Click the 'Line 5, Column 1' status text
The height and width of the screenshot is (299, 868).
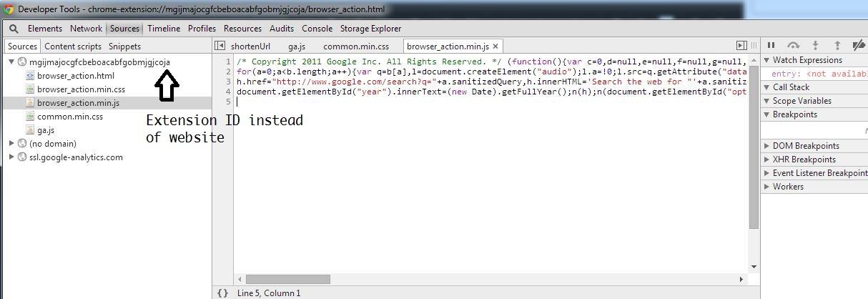tap(269, 293)
